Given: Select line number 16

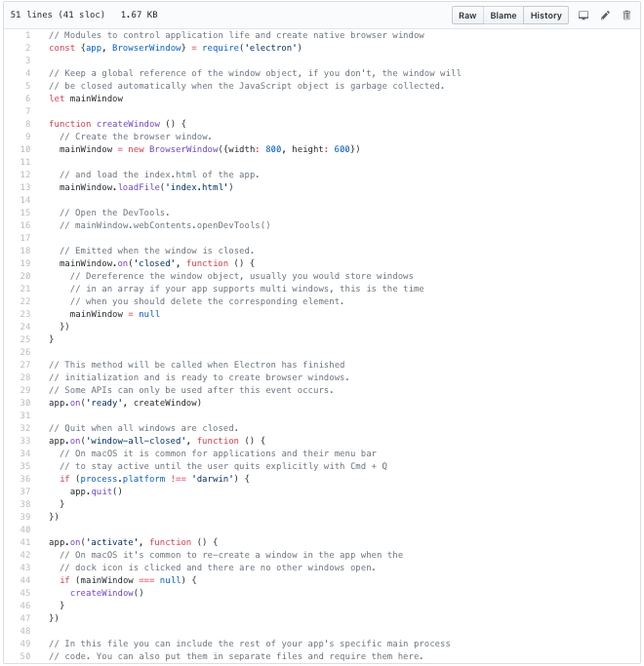Looking at the screenshot, I should pyautogui.click(x=25, y=225).
